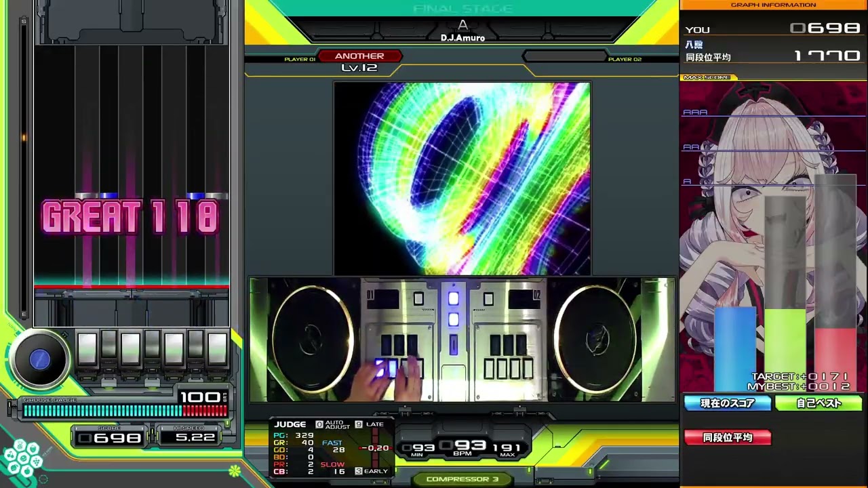This screenshot has width=868, height=488.
Task: Click the right turntable in controller camera
Action: coord(595,340)
